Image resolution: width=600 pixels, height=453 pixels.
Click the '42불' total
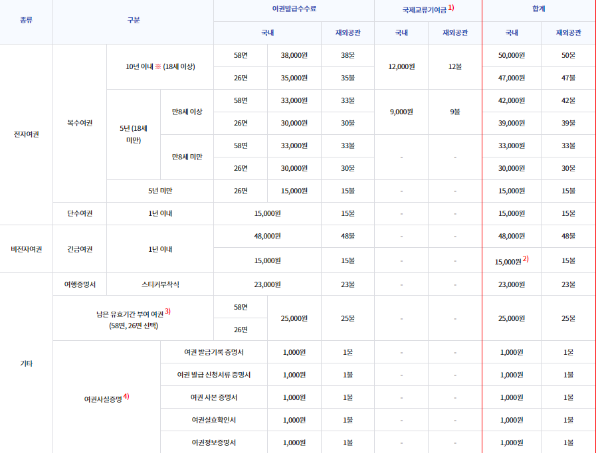568,101
